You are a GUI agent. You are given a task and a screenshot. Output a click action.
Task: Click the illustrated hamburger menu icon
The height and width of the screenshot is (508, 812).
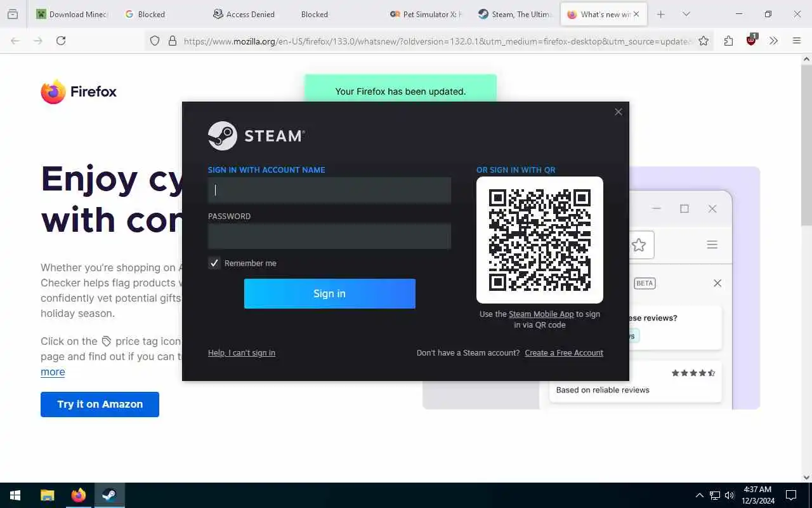712,245
